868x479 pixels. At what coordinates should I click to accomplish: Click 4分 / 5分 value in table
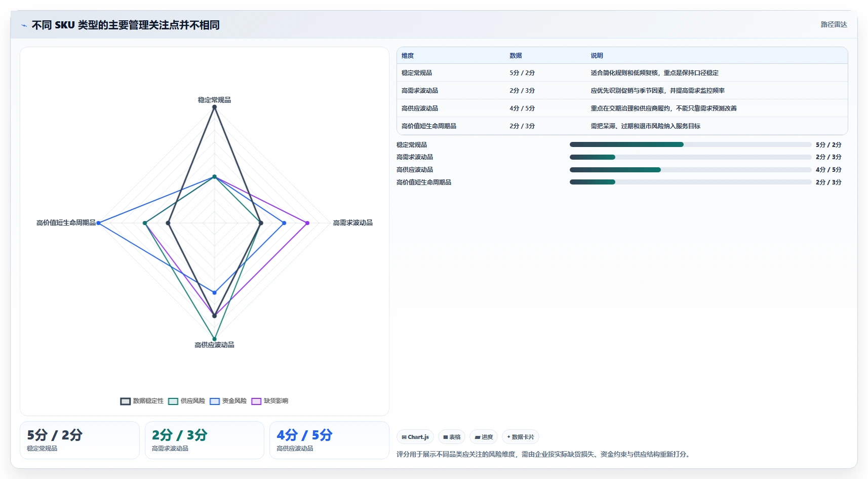[x=522, y=108]
